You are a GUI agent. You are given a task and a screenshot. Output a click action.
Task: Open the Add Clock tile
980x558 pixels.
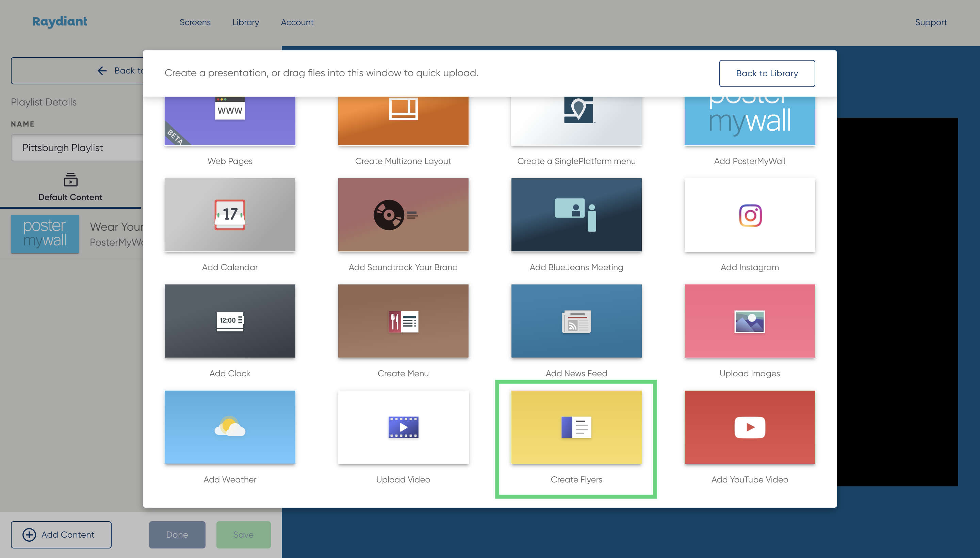(x=230, y=321)
